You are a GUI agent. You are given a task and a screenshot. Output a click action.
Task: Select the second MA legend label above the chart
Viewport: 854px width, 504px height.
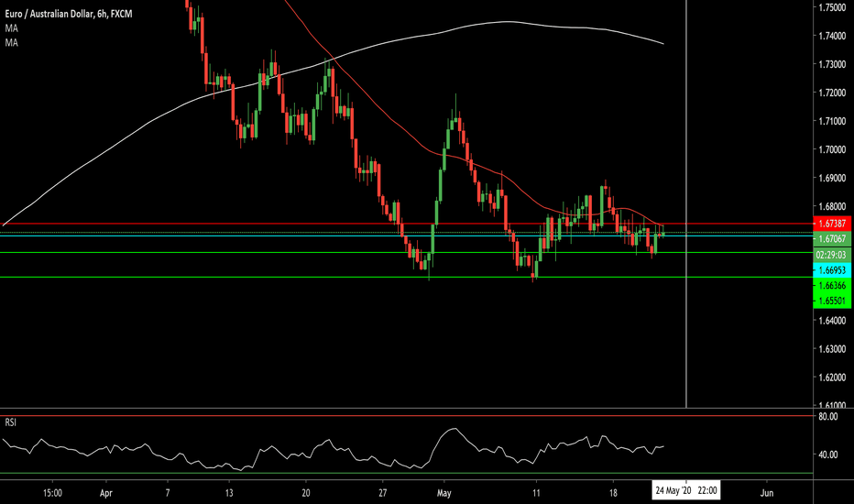point(11,42)
